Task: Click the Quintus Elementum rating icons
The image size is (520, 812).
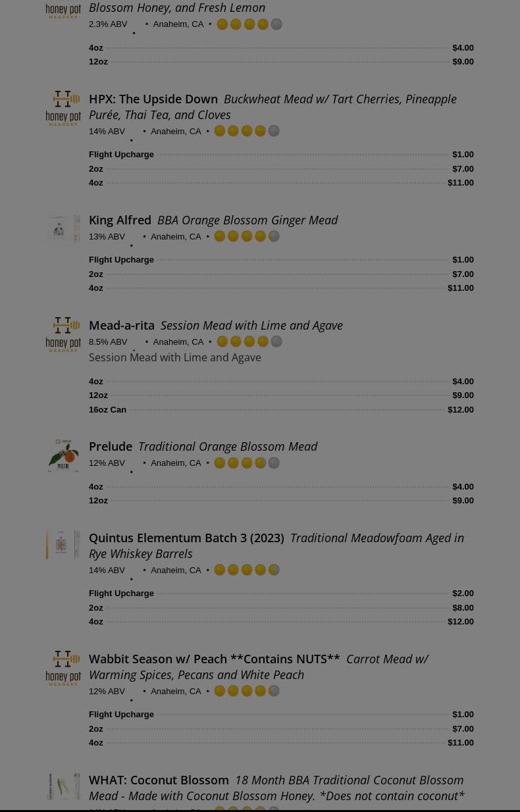Action: pos(247,570)
